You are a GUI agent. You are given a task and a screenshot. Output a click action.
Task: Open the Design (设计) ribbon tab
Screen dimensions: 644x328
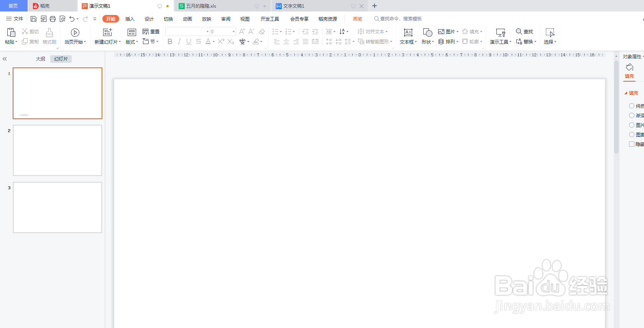[149, 19]
